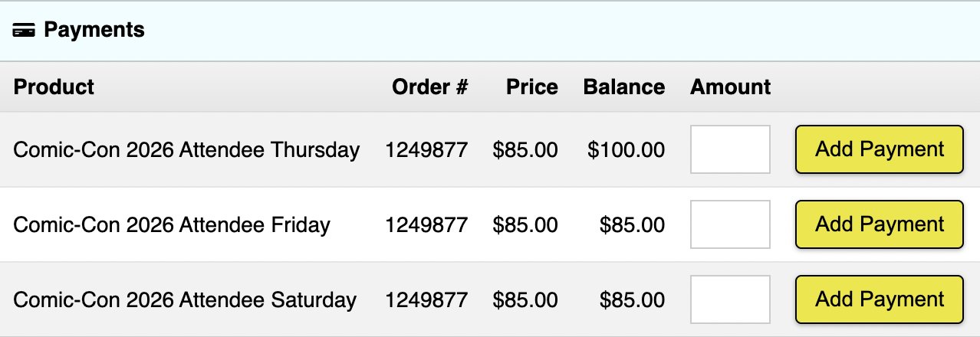
Task: Select the Amount input for Friday
Action: [x=730, y=224]
